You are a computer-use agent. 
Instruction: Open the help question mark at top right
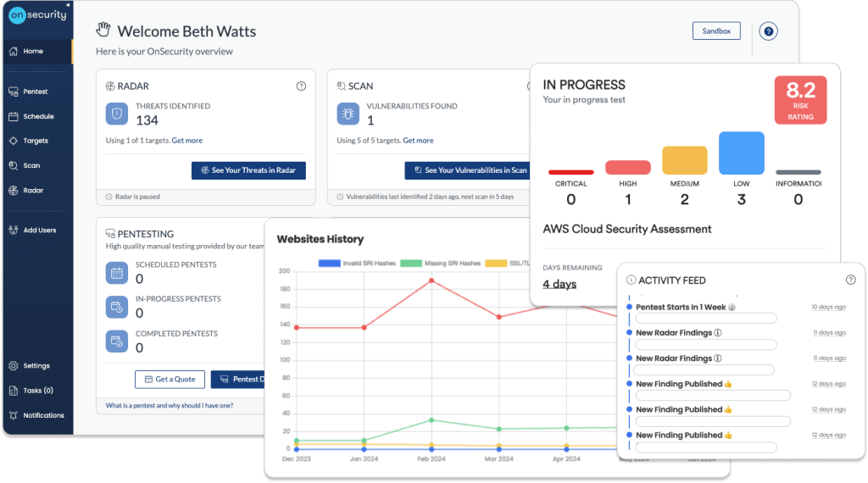[768, 31]
